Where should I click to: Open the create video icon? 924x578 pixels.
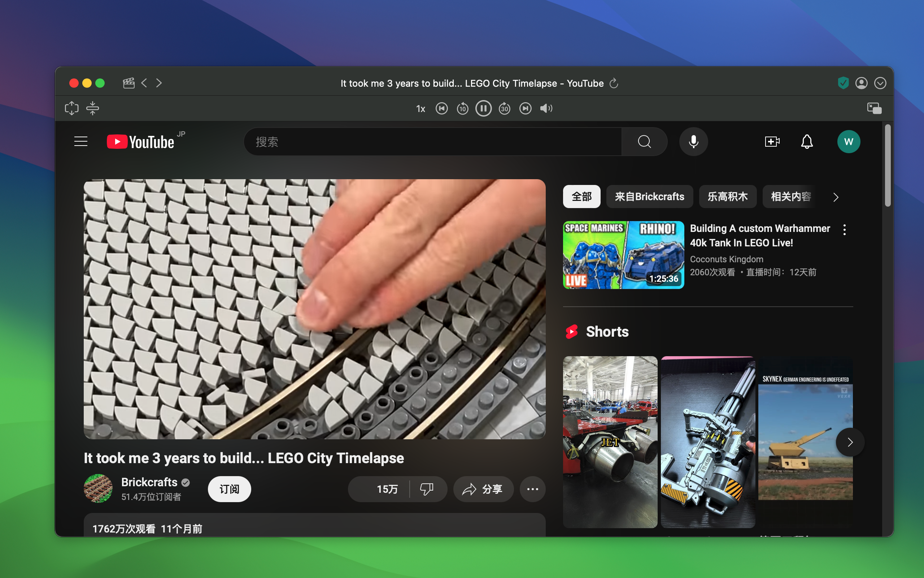[x=772, y=142]
